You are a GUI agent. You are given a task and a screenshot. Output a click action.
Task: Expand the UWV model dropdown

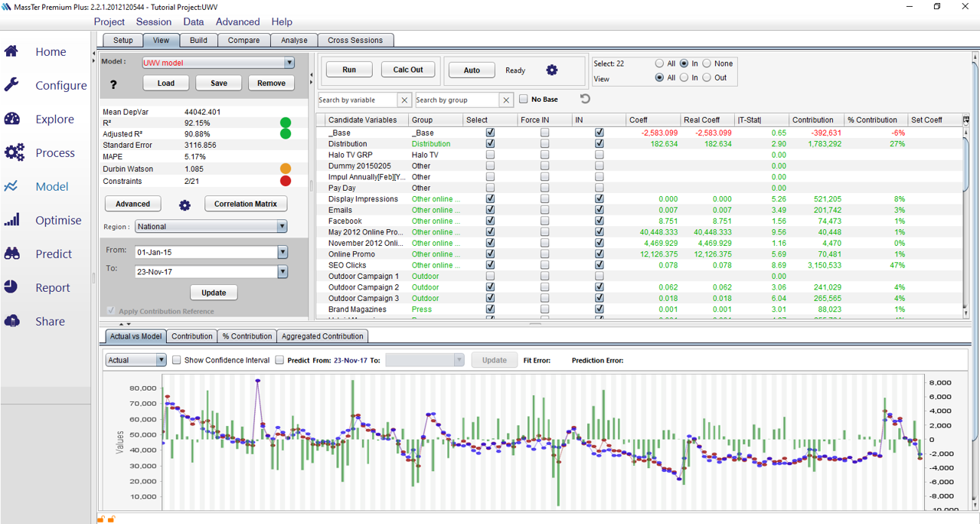coord(289,63)
